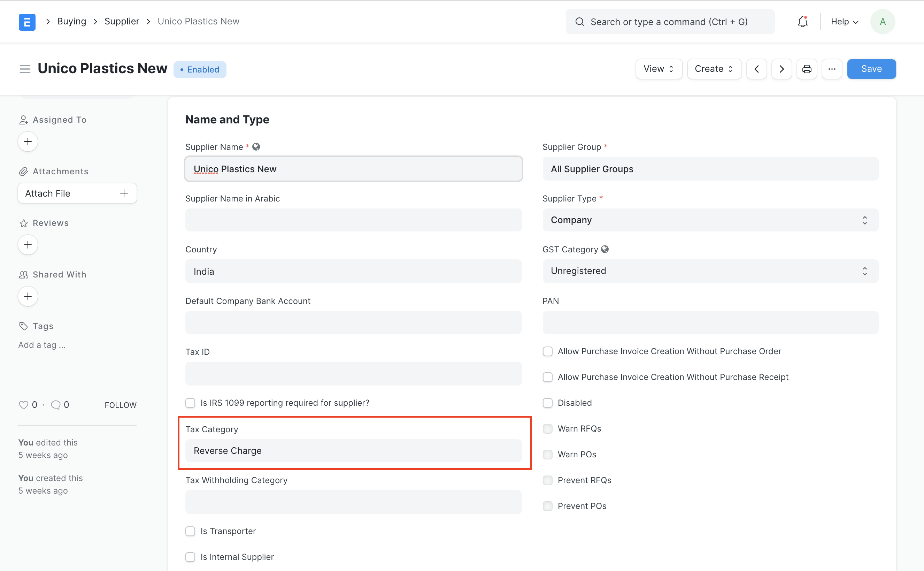This screenshot has width=924, height=571.
Task: Click the sidebar menu hamburger icon
Action: tap(24, 69)
